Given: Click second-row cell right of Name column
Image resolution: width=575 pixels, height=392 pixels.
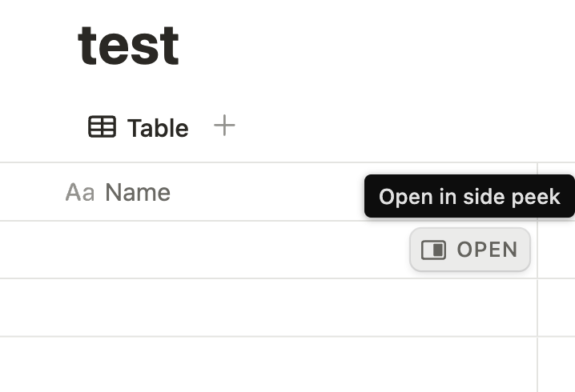Looking at the screenshot, I should [x=557, y=307].
